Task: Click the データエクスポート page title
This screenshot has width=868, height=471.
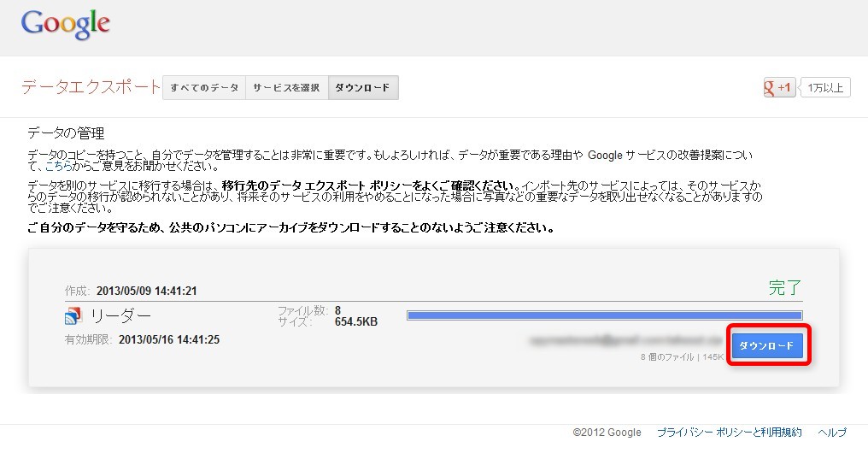Action: pos(91,87)
